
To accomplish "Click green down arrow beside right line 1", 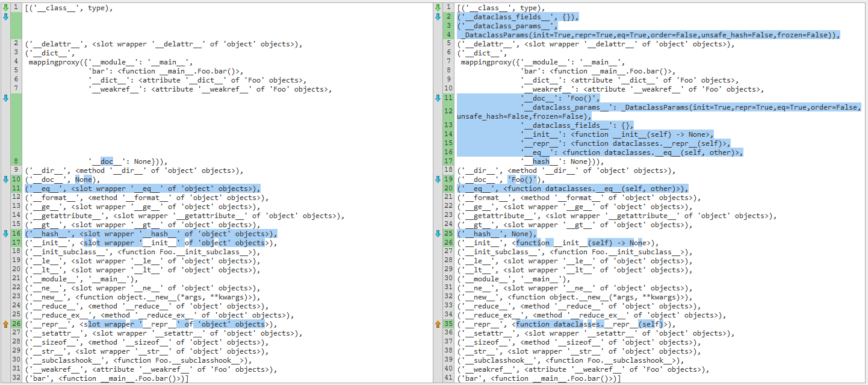I will tap(438, 8).
